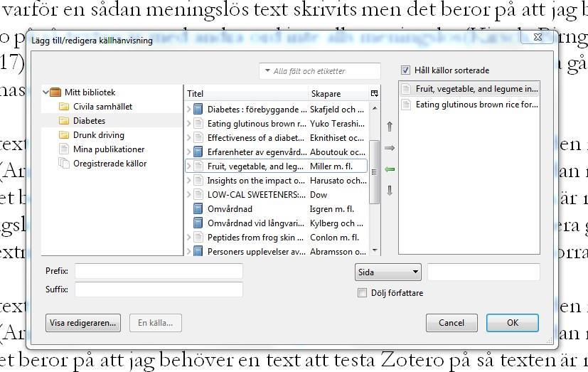Click the Diabetes folder icon

64,121
